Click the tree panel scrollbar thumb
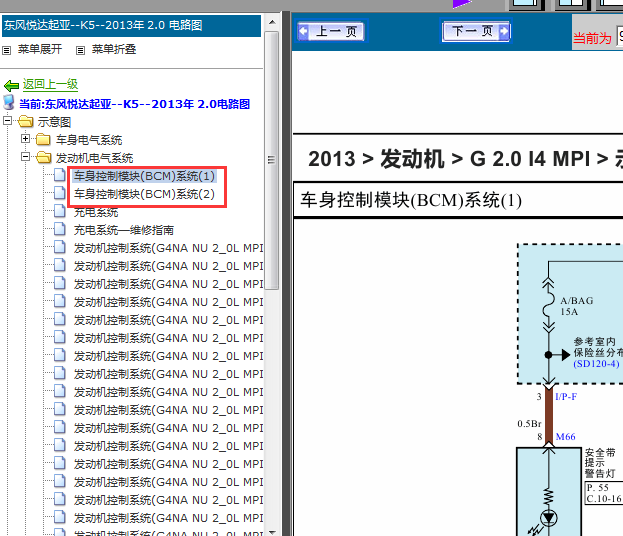 click(272, 160)
